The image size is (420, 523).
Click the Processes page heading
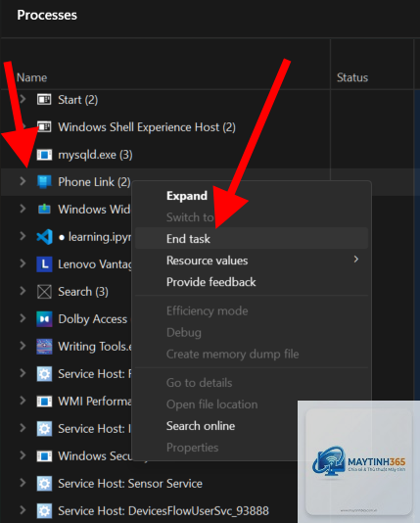(47, 15)
